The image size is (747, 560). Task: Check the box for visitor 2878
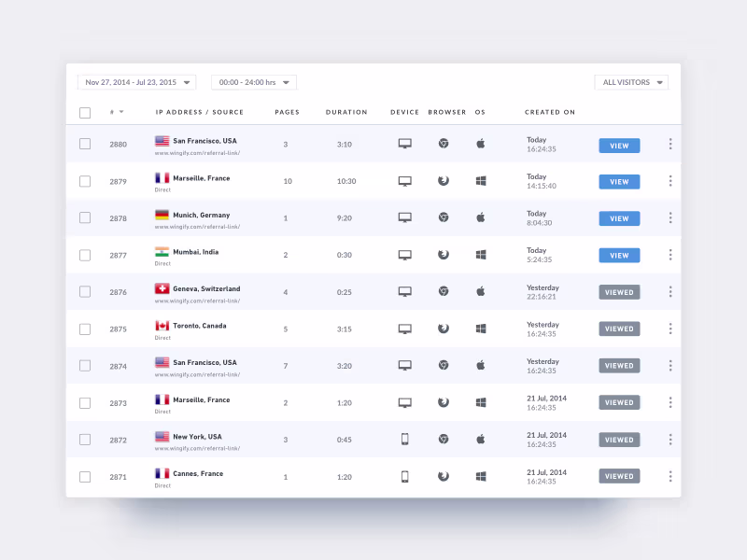[x=85, y=217]
